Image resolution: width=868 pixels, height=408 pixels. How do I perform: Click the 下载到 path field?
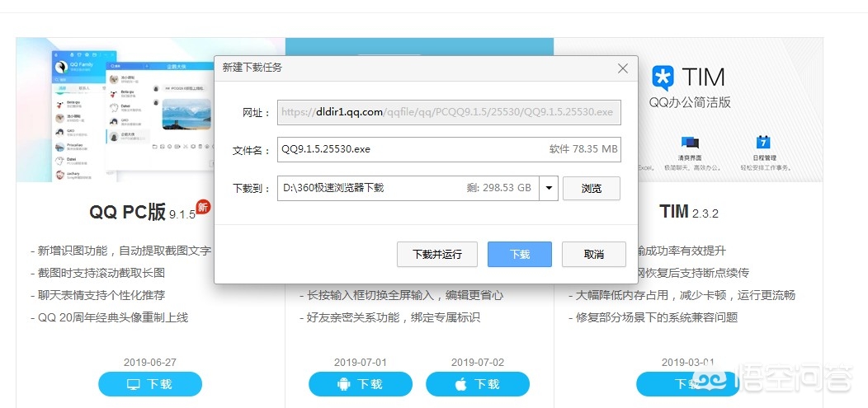coord(408,188)
